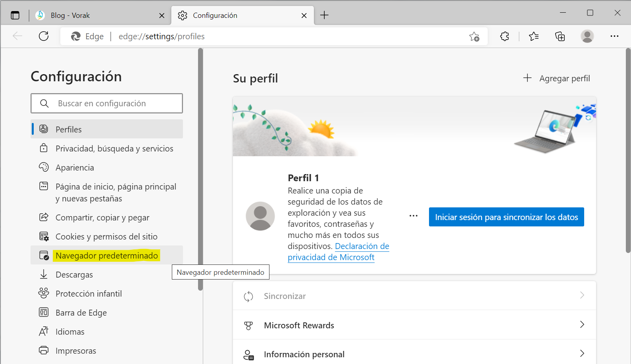The height and width of the screenshot is (364, 631).
Task: Click the Perfil 1 profile name
Action: [303, 178]
